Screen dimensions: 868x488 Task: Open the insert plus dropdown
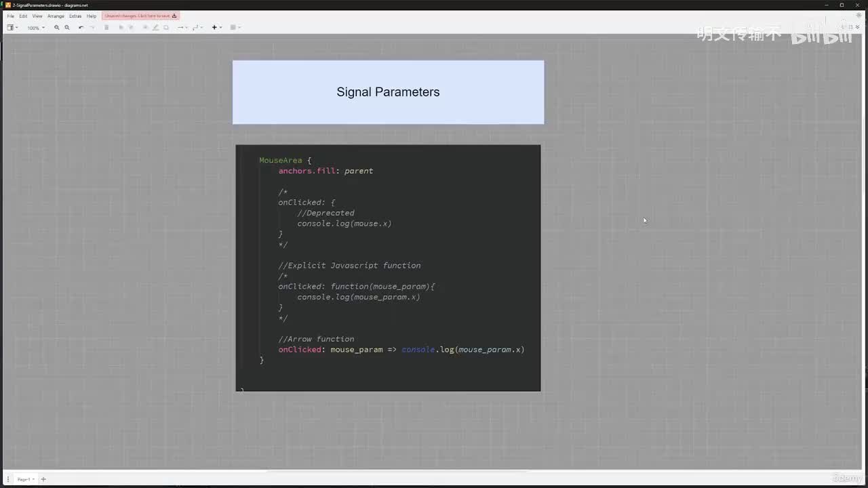coord(216,28)
